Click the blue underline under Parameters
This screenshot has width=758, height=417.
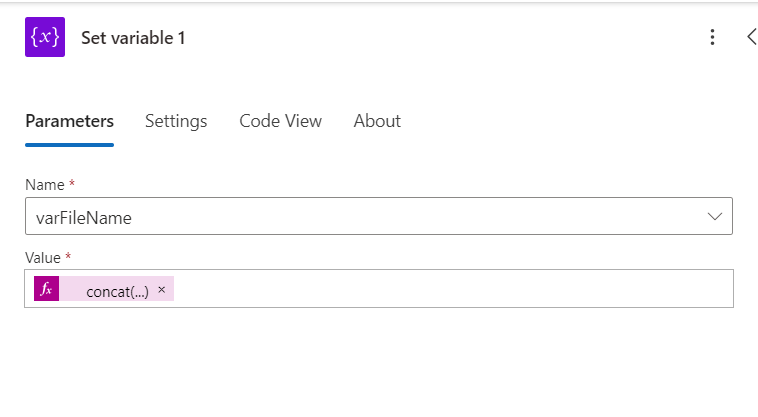[x=69, y=145]
